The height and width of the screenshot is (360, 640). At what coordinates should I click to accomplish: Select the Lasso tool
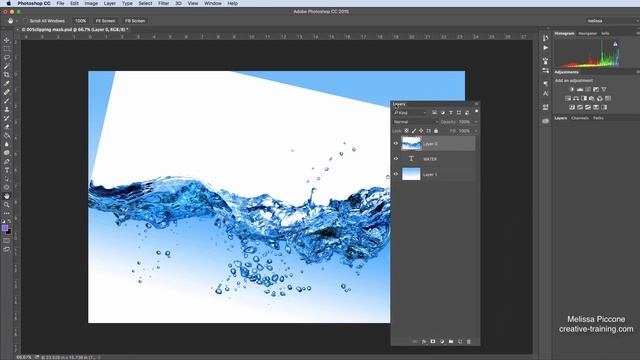(7, 58)
